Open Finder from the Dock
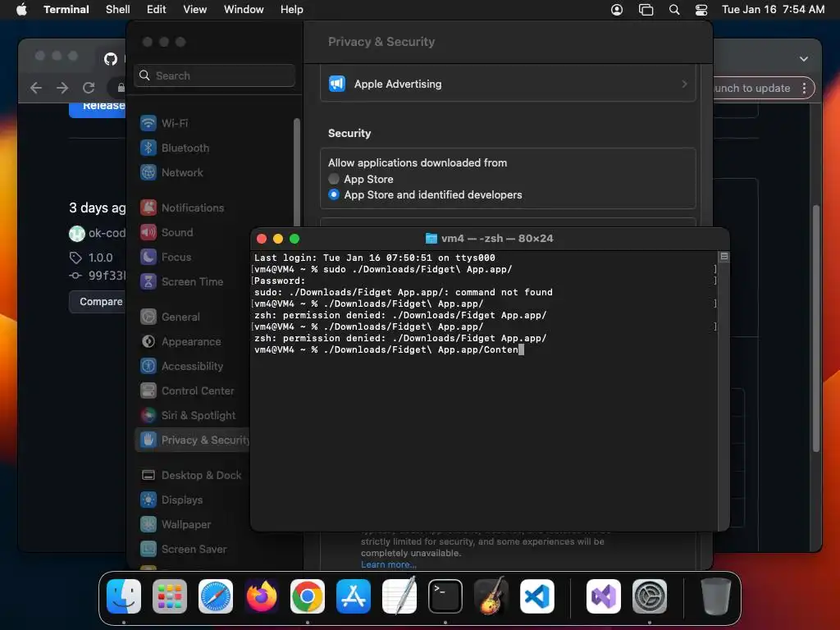 pos(124,596)
